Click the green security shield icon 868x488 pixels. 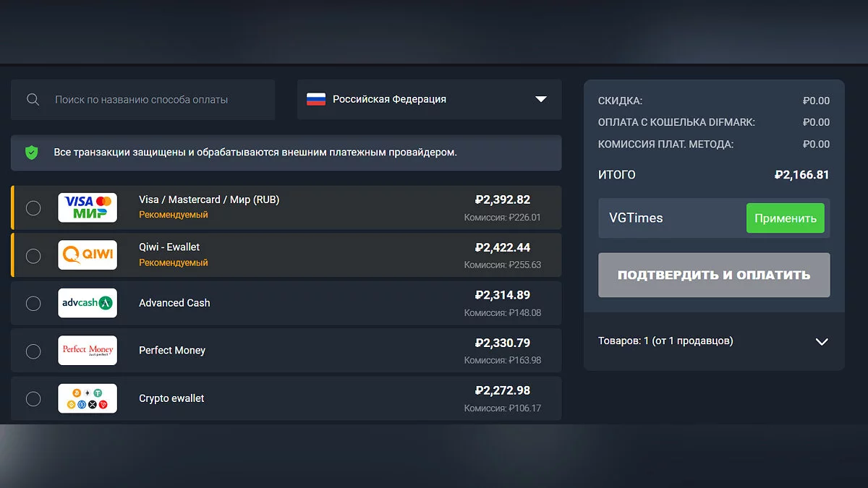coord(31,153)
